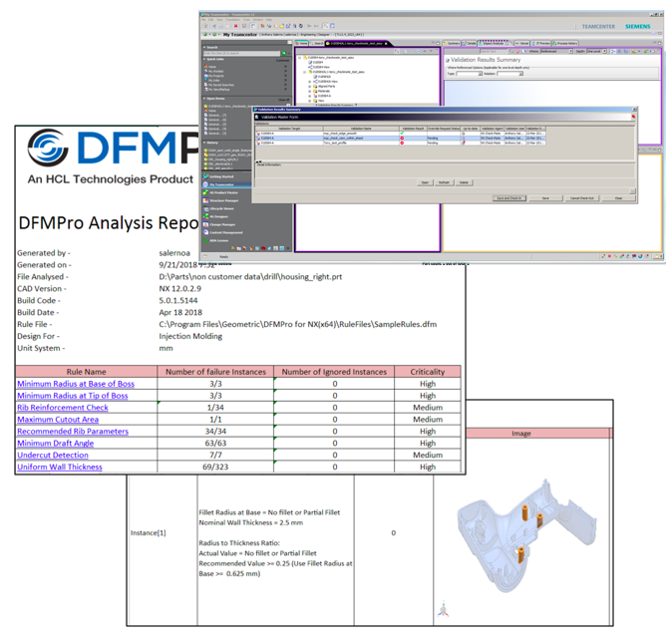This screenshot has height=635, width=672.
Task: Click the Cancel Check-Out button
Action: pyautogui.click(x=582, y=198)
